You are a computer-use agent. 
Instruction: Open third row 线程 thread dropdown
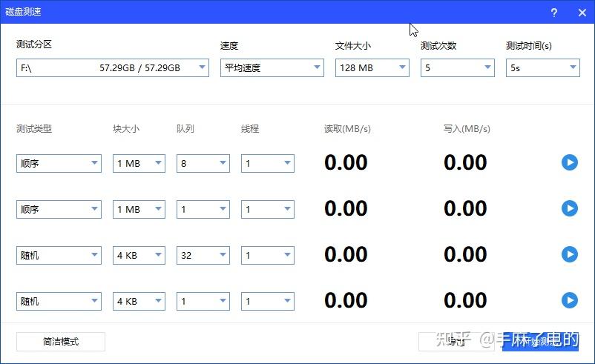[268, 255]
